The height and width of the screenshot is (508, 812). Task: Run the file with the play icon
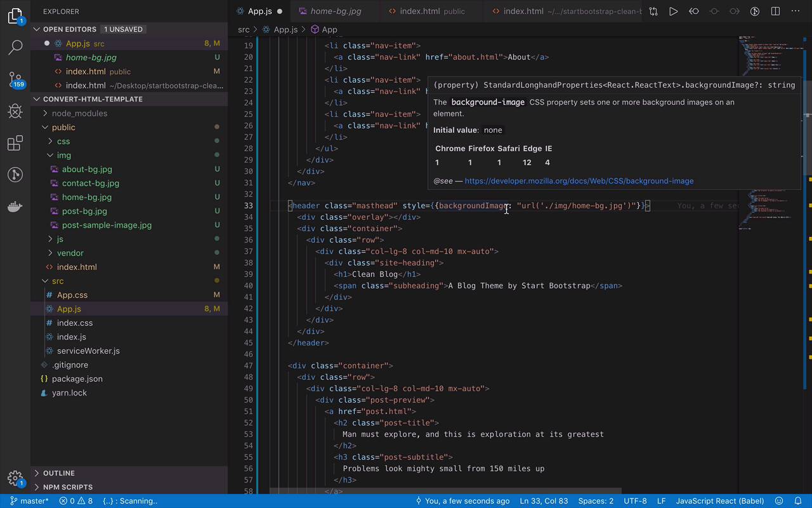point(674,11)
